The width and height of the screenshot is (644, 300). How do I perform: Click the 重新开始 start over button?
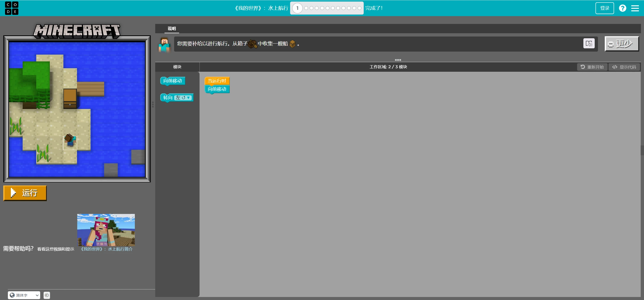tap(592, 67)
